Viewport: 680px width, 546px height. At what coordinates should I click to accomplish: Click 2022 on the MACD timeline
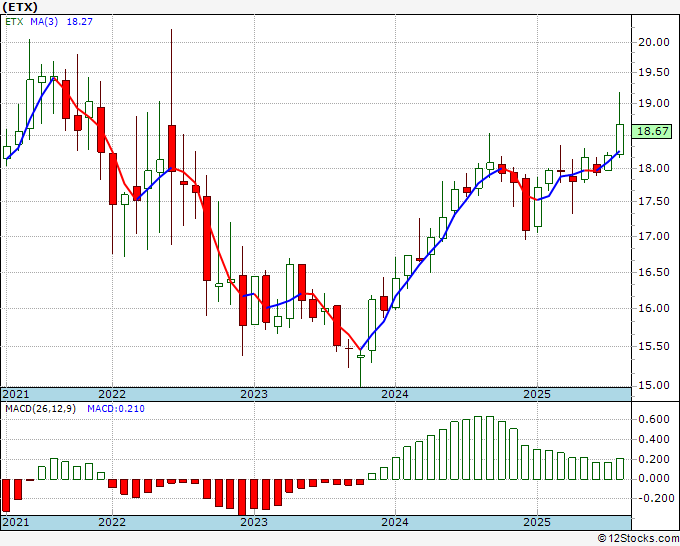point(112,522)
